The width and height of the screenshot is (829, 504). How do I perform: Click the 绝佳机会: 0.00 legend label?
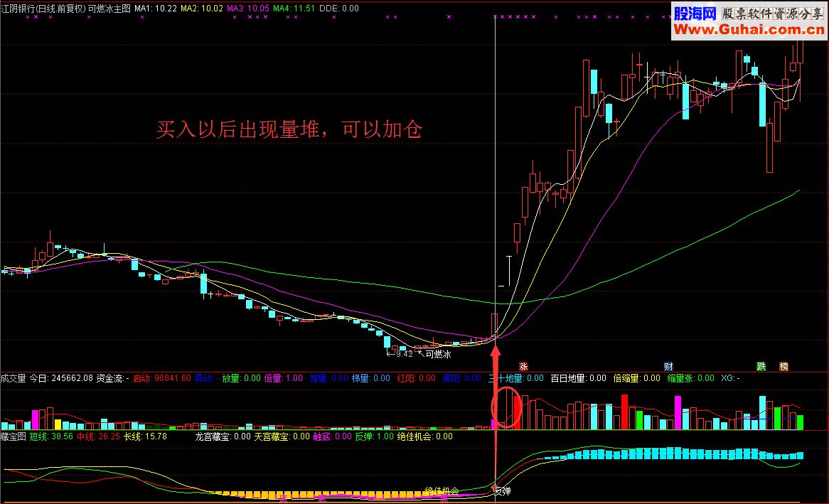pos(425,436)
